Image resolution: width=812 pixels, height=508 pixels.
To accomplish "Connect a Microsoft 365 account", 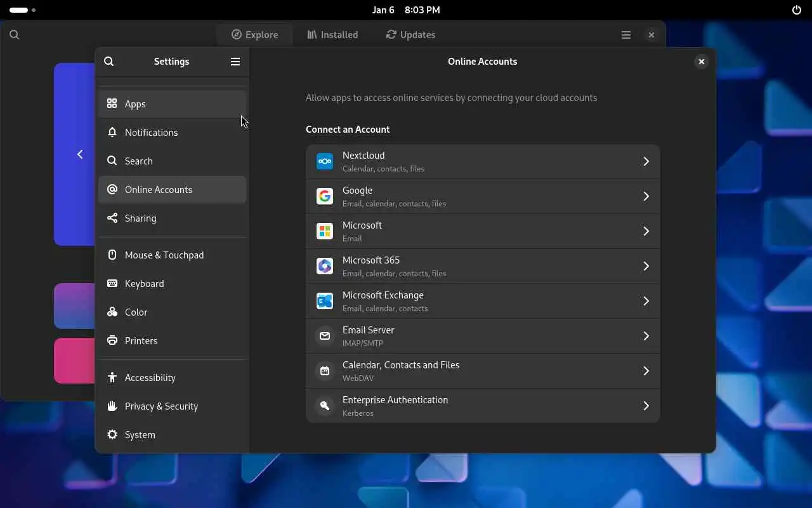I will (x=483, y=266).
